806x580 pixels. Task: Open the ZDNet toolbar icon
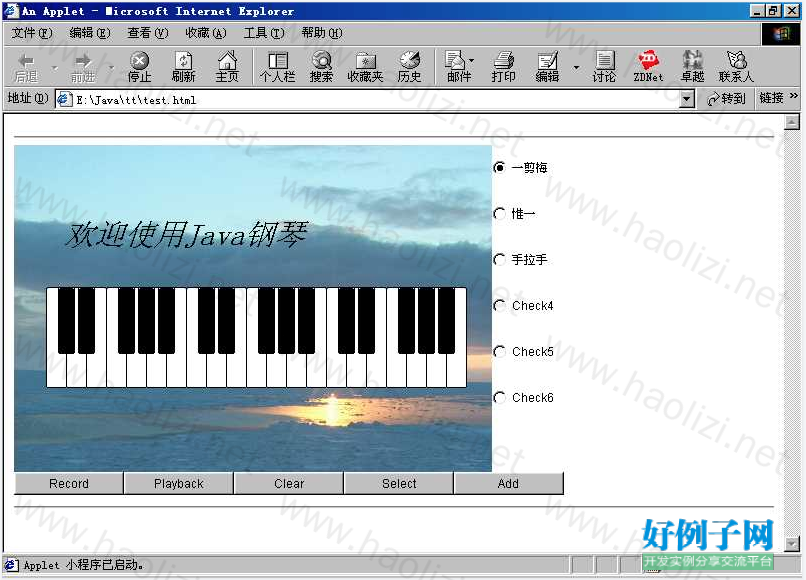click(x=648, y=66)
